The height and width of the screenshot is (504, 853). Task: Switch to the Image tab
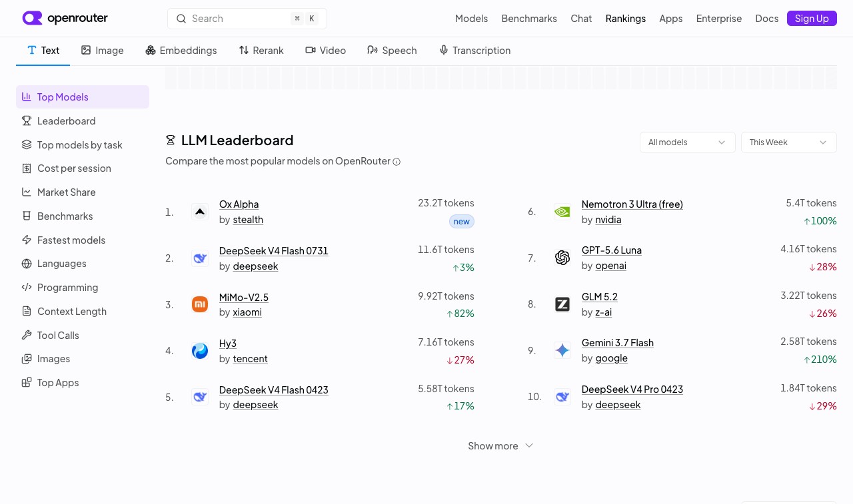103,51
